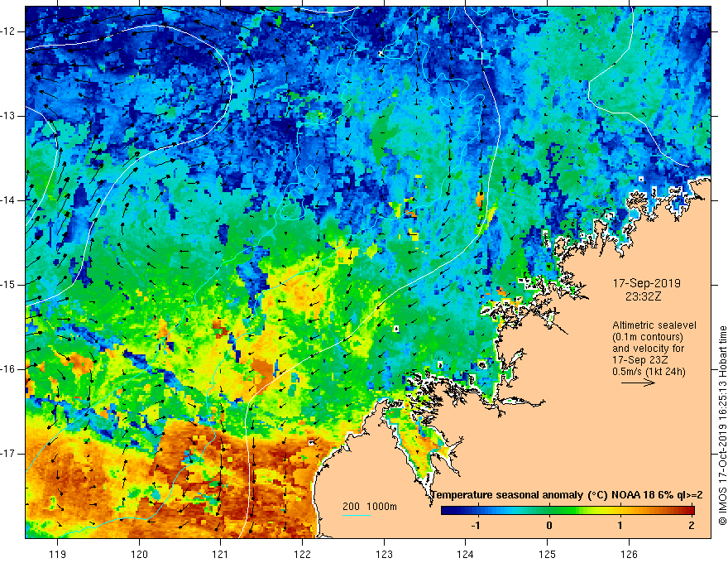
Task: Click the '1' colorbar tick label
Action: [620, 526]
